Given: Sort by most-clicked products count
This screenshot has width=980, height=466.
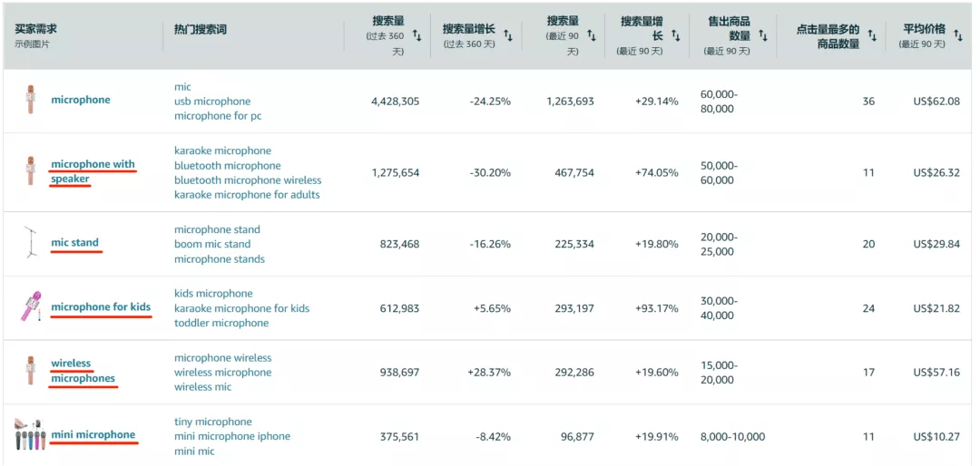Looking at the screenshot, I should [x=872, y=35].
